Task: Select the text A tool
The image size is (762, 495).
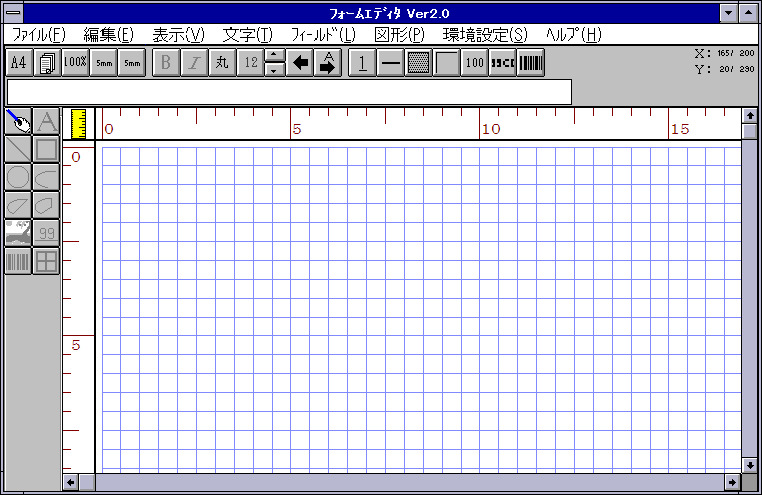Action: [x=47, y=121]
